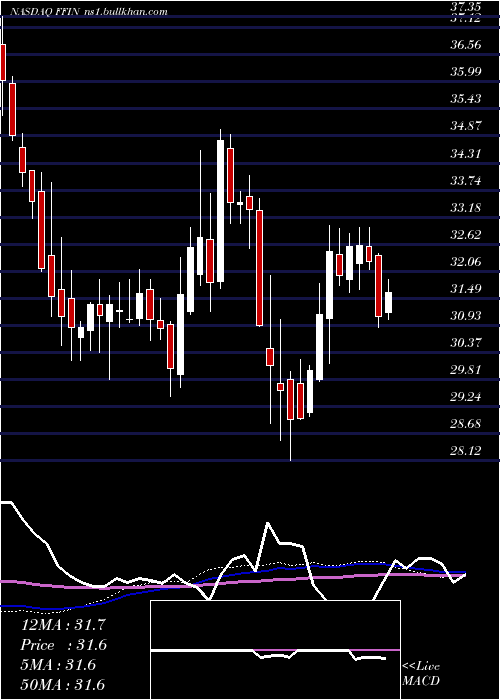Click the Live MACD label
The width and height of the screenshot is (500, 700).
point(421,673)
